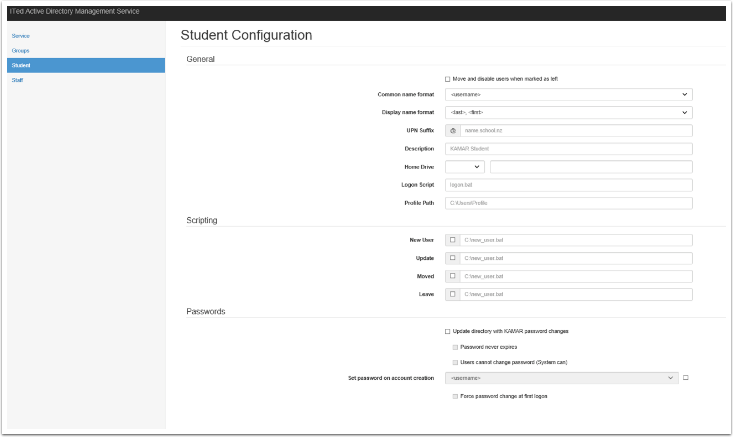Tick the Moved script checkbox
This screenshot has height=437, width=733.
[453, 276]
